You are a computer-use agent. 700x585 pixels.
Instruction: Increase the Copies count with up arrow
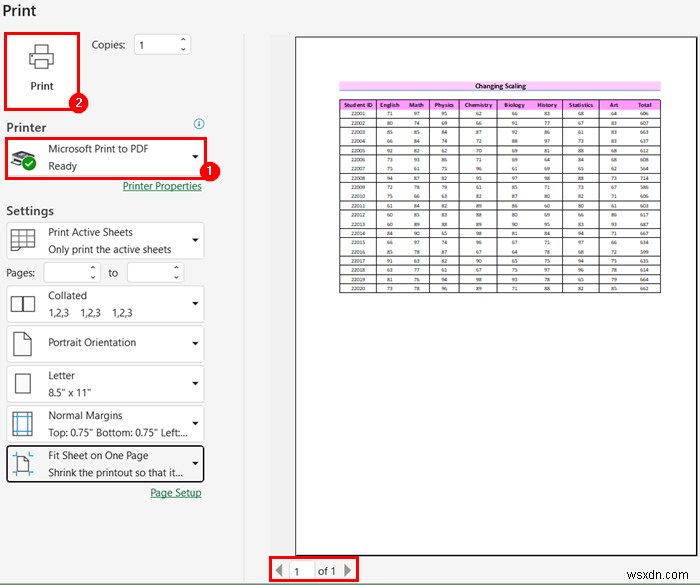pos(183,40)
